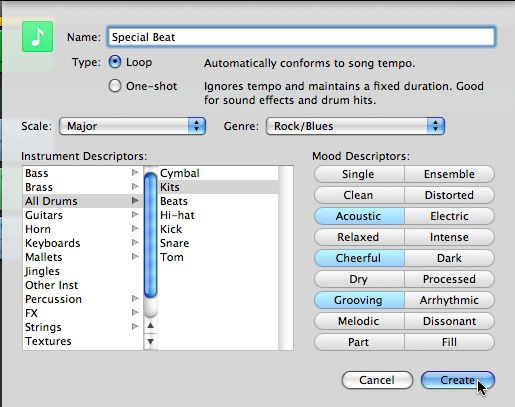Select the Loop type radio button

pyautogui.click(x=115, y=62)
